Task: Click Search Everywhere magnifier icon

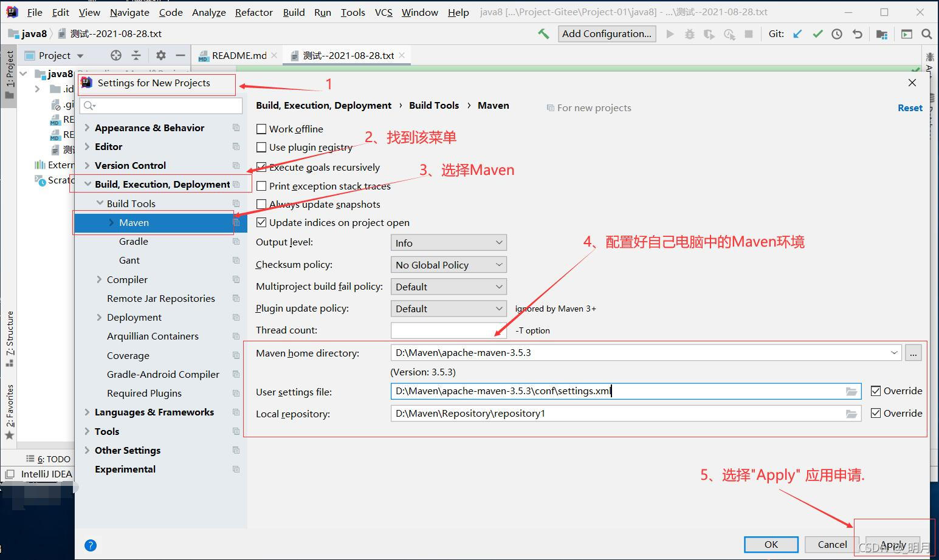Action: click(926, 34)
